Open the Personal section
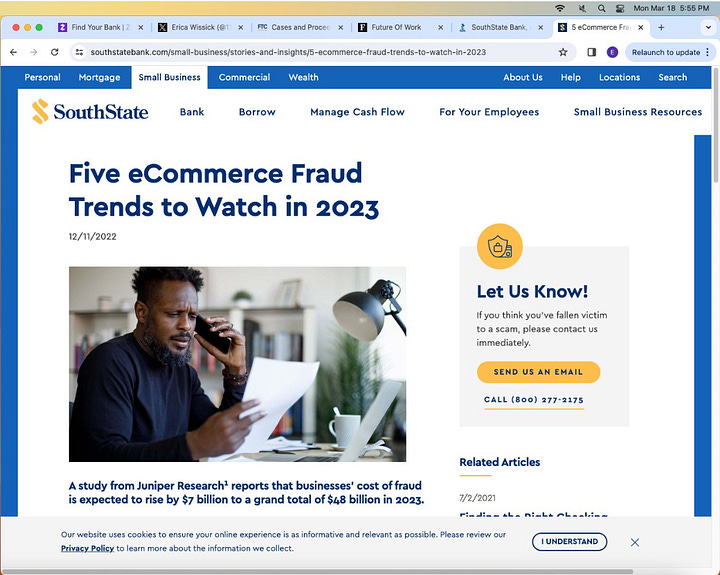Viewport: 720px width, 575px height. coord(42,77)
